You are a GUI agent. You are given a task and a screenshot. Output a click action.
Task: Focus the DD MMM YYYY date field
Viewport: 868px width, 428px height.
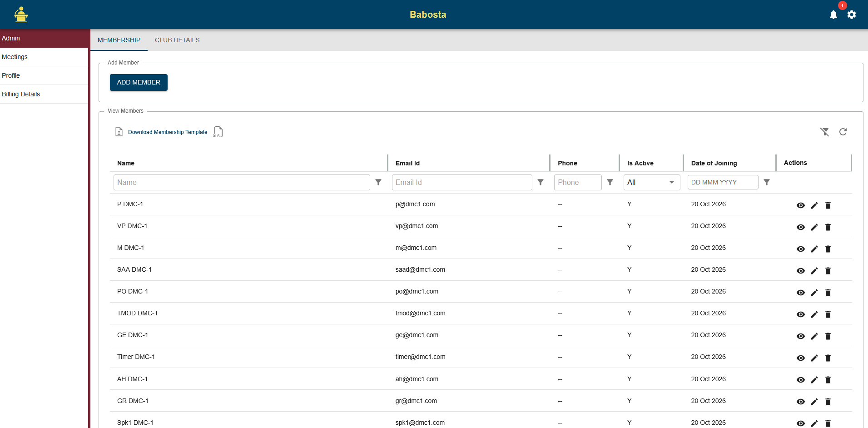(723, 182)
